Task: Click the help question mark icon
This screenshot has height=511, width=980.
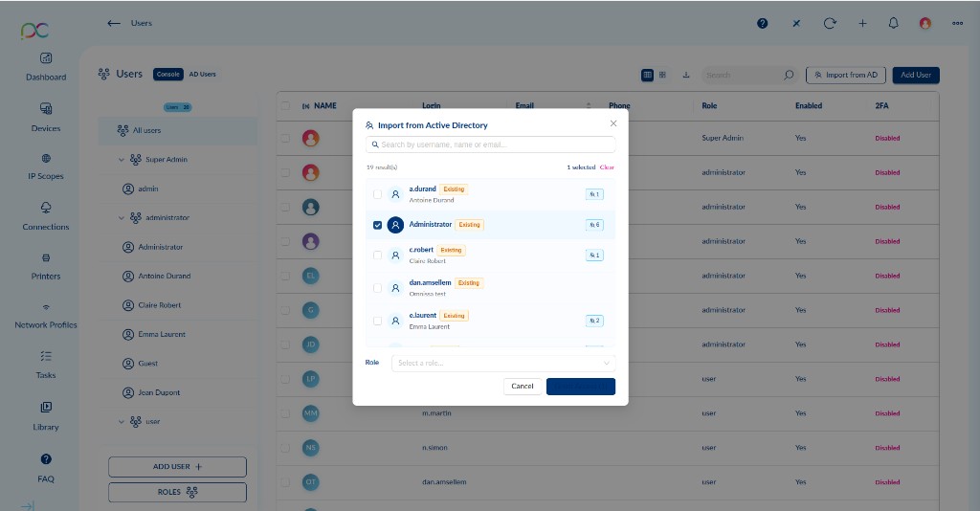Action: coord(763,23)
